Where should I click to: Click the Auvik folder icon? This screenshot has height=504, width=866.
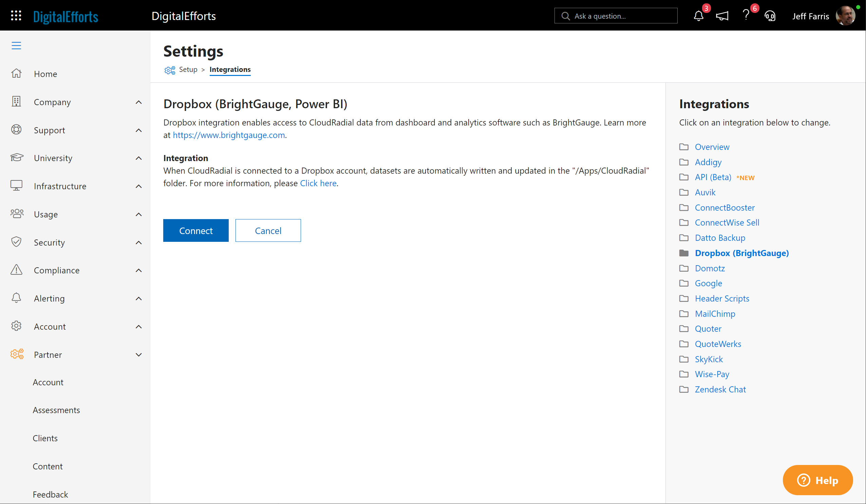[x=684, y=192]
